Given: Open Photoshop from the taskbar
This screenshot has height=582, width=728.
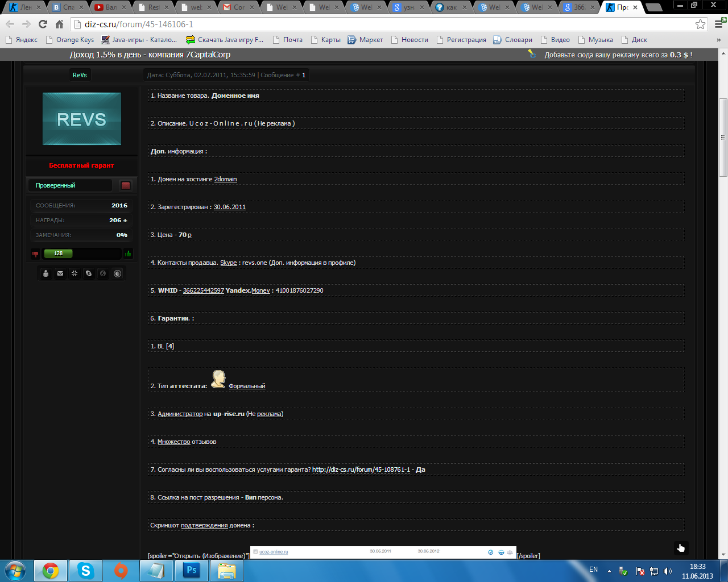Looking at the screenshot, I should [192, 571].
